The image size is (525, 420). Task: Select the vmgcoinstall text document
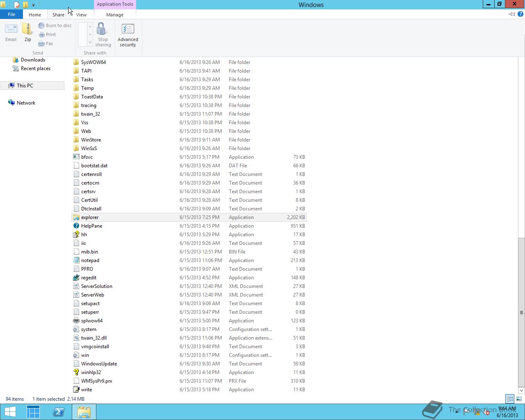point(189,347)
